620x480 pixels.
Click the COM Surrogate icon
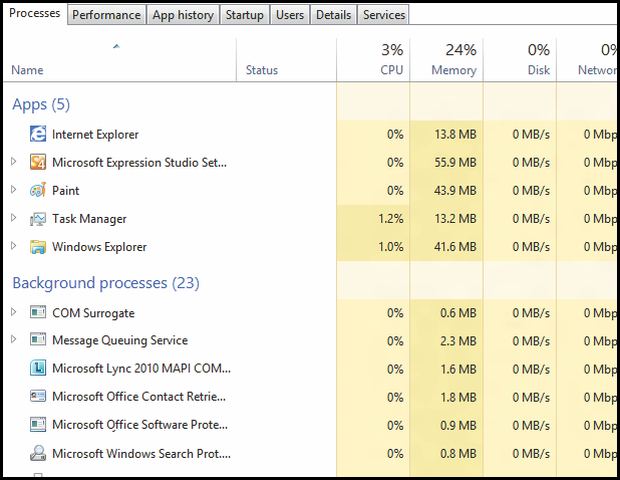[38, 312]
